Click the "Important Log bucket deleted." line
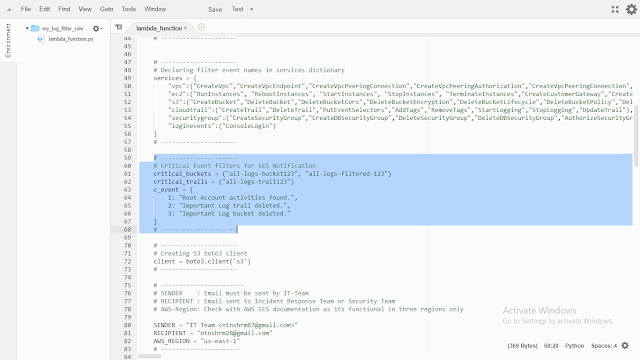Screen dimensions: 640x360 [x=229, y=213]
